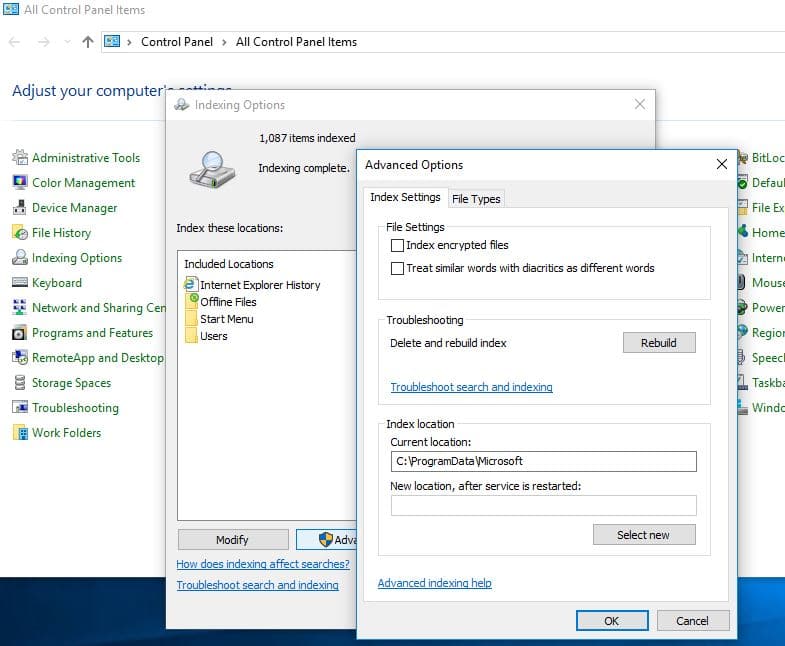
Task: Click the Color Management icon
Action: [x=20, y=183]
